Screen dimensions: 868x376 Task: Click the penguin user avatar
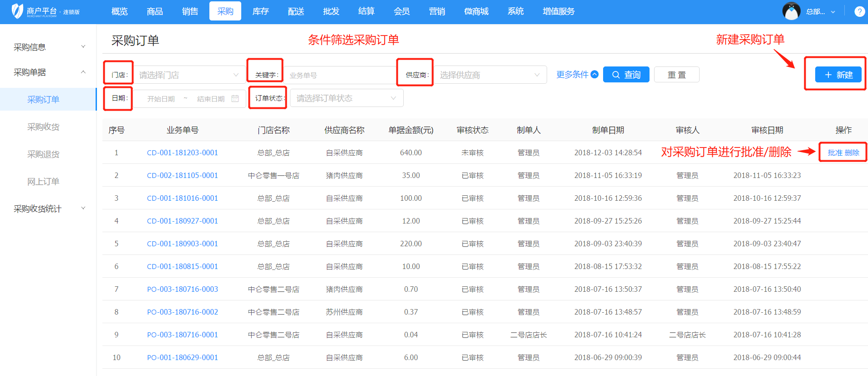pos(791,11)
